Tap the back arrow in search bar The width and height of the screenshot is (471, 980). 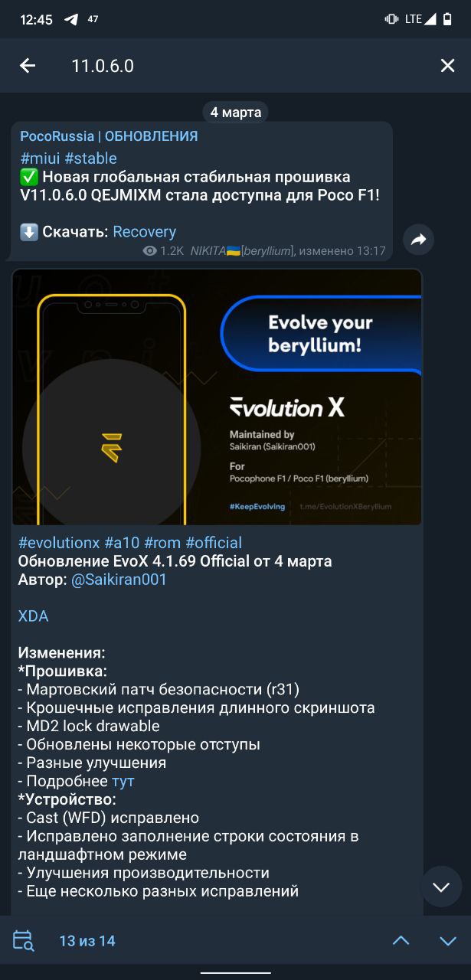pyautogui.click(x=28, y=66)
